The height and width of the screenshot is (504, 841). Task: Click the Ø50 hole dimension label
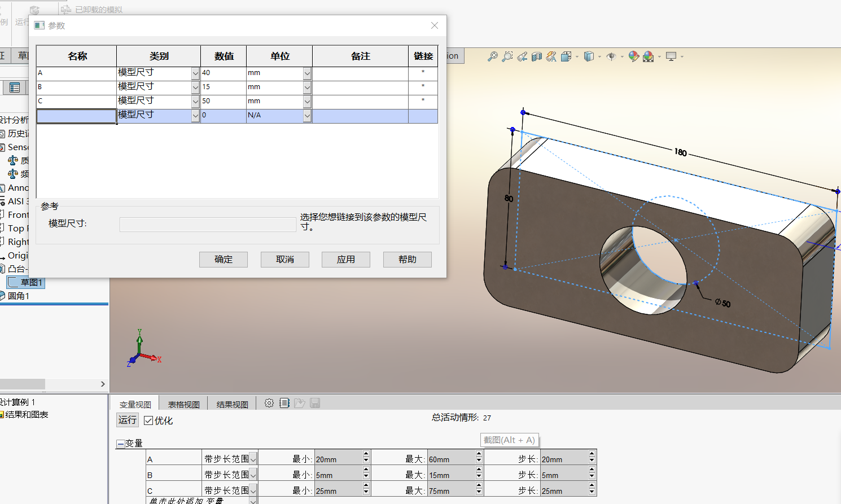pos(723,303)
